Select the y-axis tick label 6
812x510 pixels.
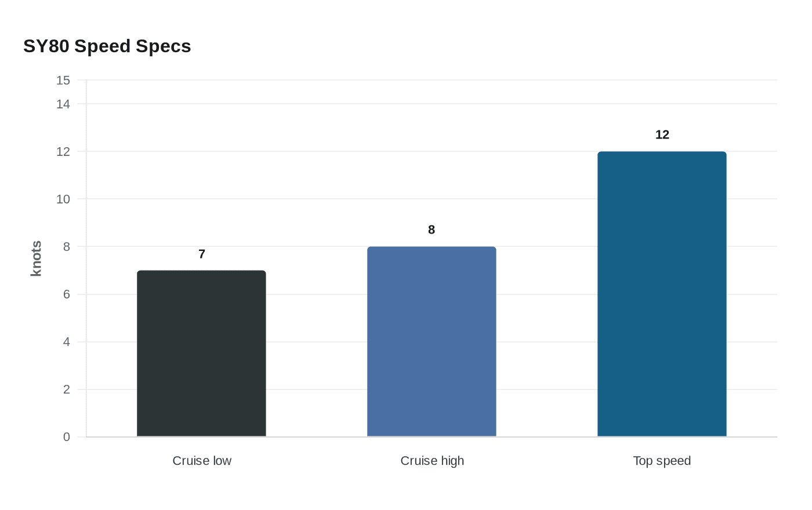pos(67,294)
